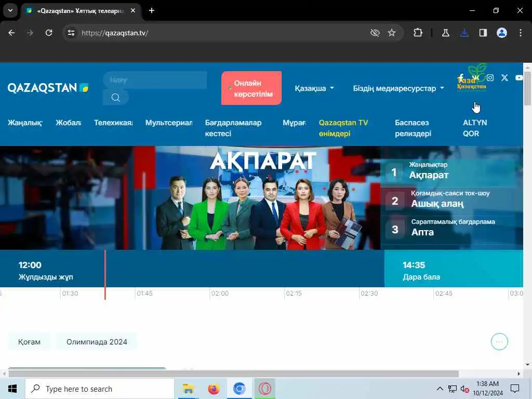
Task: Open the ALTYN QOR link
Action: pos(475,128)
